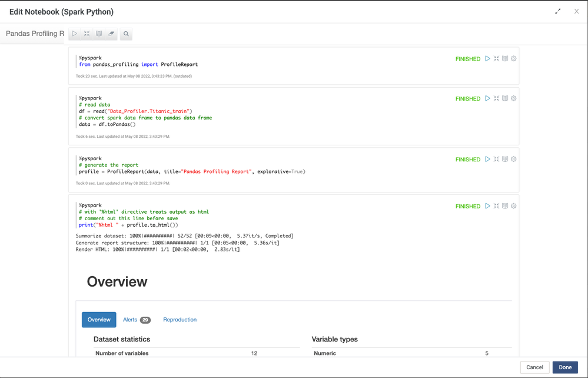The width and height of the screenshot is (588, 378).
Task: Open the search icon in the notebook toolbar
Action: point(126,34)
